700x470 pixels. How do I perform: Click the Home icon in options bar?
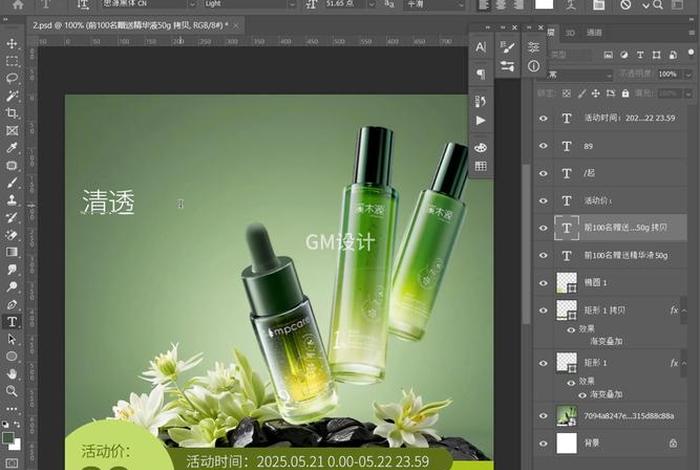tap(17, 5)
